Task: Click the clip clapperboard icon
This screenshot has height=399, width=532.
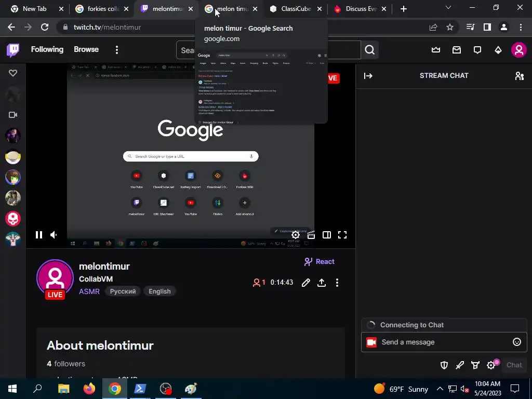Action: [x=311, y=235]
